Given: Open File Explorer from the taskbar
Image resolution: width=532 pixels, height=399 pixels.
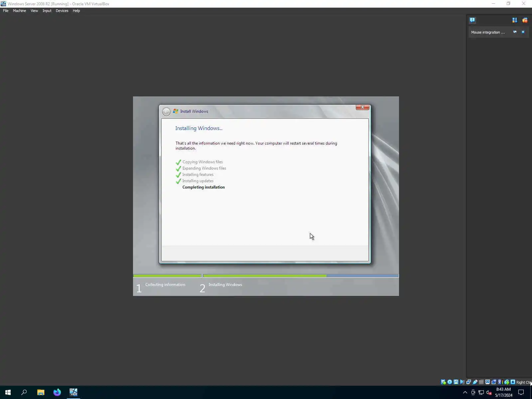Looking at the screenshot, I should point(41,392).
